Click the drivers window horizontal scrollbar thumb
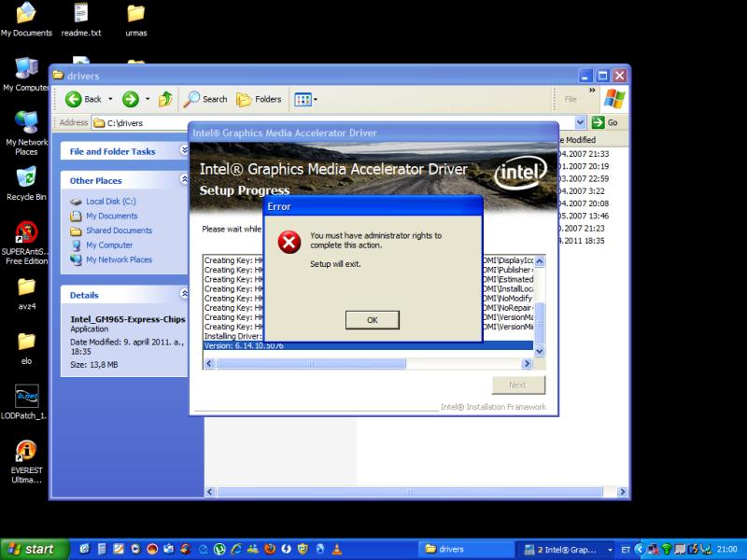Screen dimensions: 747x560 pyautogui.click(x=410, y=492)
